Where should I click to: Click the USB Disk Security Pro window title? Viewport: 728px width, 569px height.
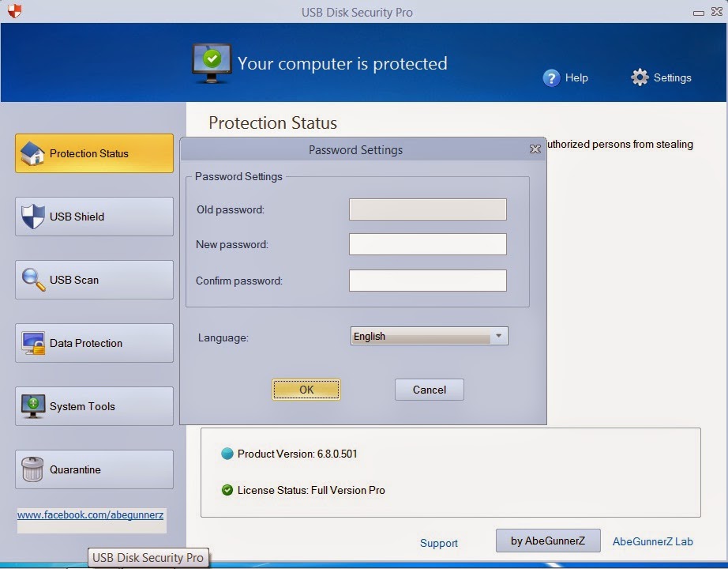[x=357, y=12]
